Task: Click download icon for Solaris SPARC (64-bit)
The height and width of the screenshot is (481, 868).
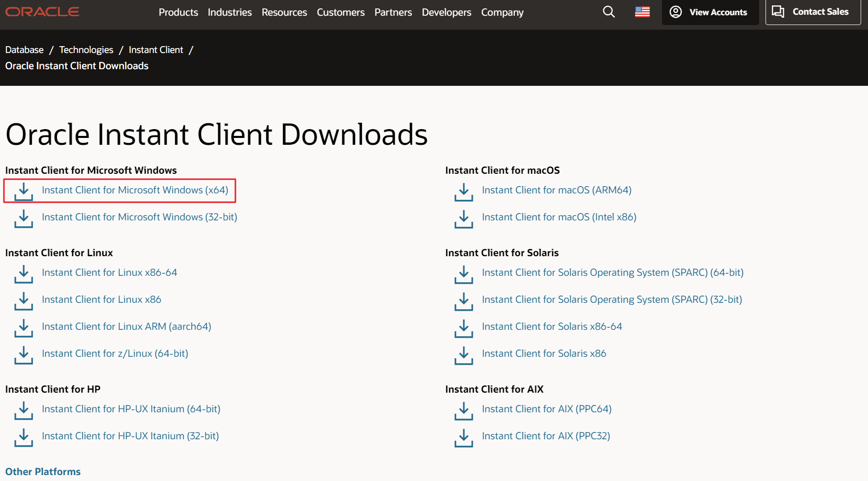Action: click(464, 274)
